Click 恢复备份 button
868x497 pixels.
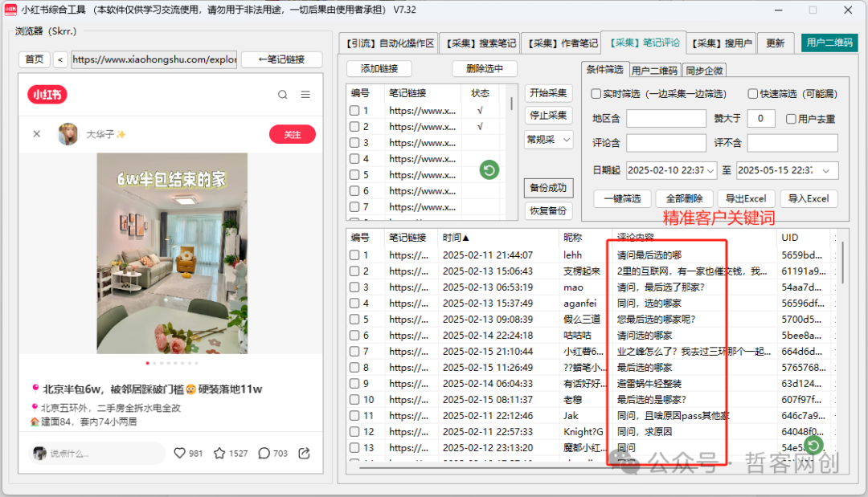(x=548, y=210)
